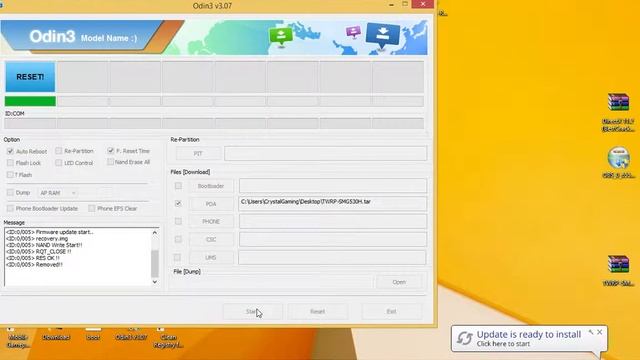640x360 pixels.
Task: Click blue download icon in banner
Action: 382,36
